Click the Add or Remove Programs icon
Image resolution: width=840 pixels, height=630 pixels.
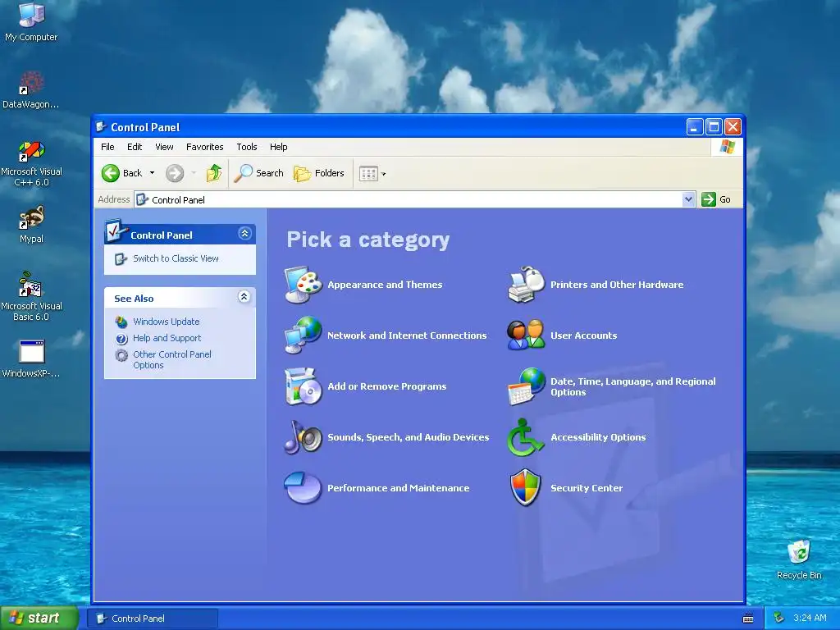coord(304,386)
